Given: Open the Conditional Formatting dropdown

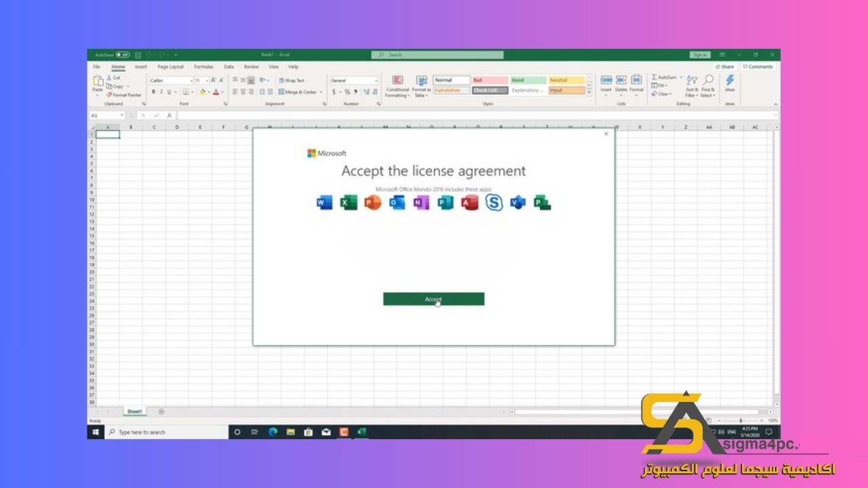Looking at the screenshot, I should click(397, 86).
